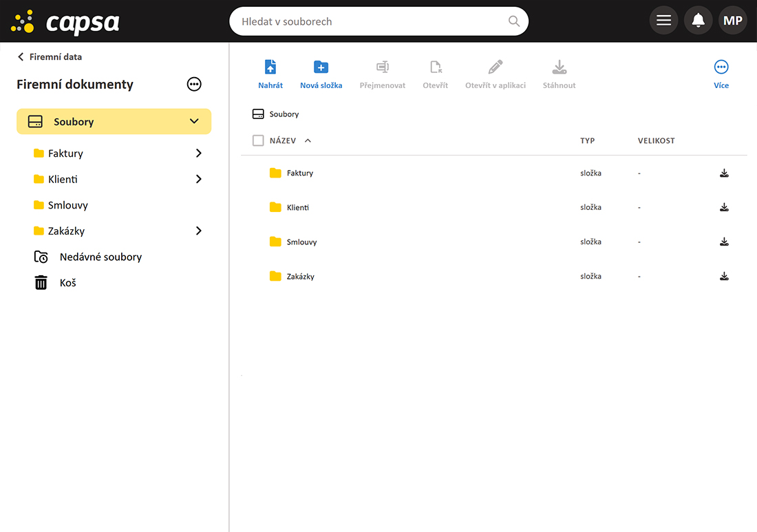Download the Faktury folder row icon
757x532 pixels.
click(x=724, y=173)
